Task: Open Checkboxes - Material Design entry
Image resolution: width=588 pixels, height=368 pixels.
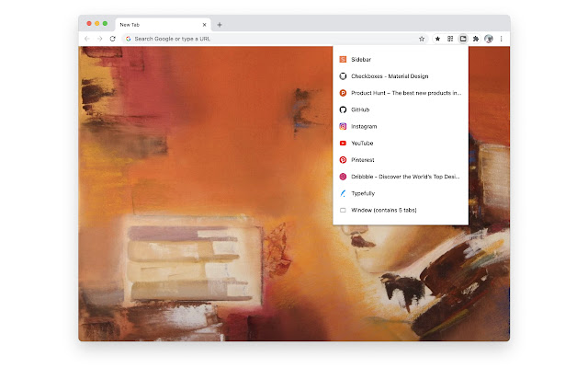Action: click(x=401, y=76)
